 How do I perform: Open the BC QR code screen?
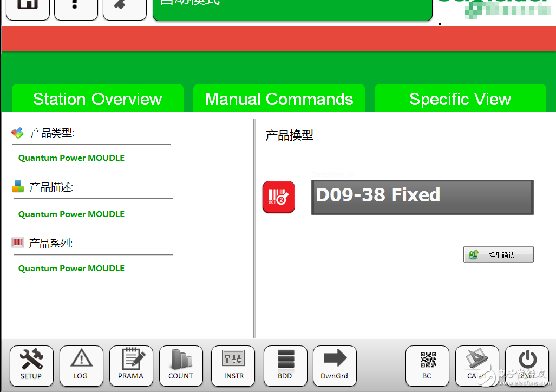point(427,366)
